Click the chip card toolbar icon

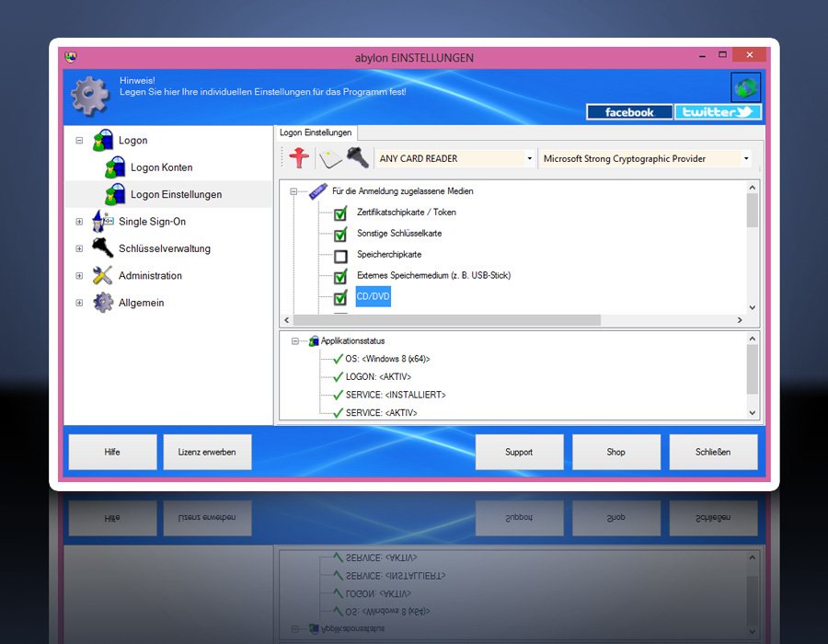point(330,159)
